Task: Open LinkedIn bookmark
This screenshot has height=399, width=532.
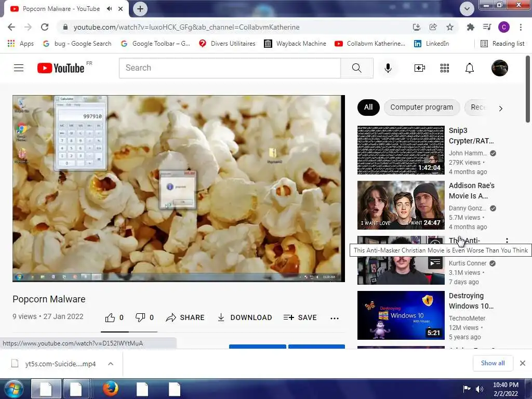Action: [x=431, y=44]
